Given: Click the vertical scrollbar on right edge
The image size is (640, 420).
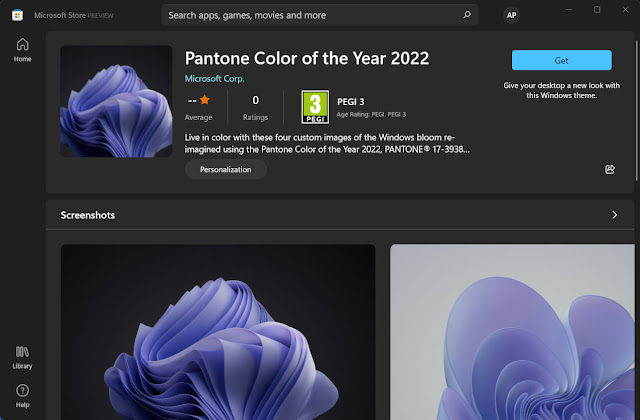Looking at the screenshot, I should point(636,110).
